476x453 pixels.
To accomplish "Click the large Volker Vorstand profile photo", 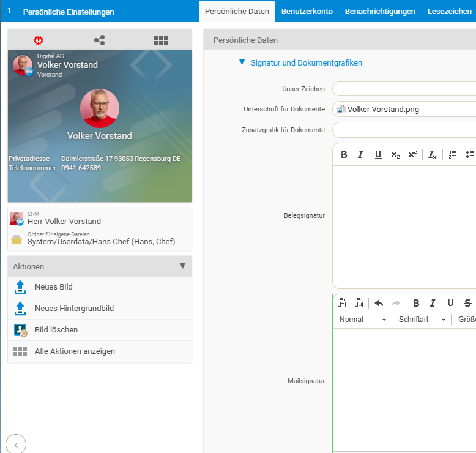I will 100,108.
